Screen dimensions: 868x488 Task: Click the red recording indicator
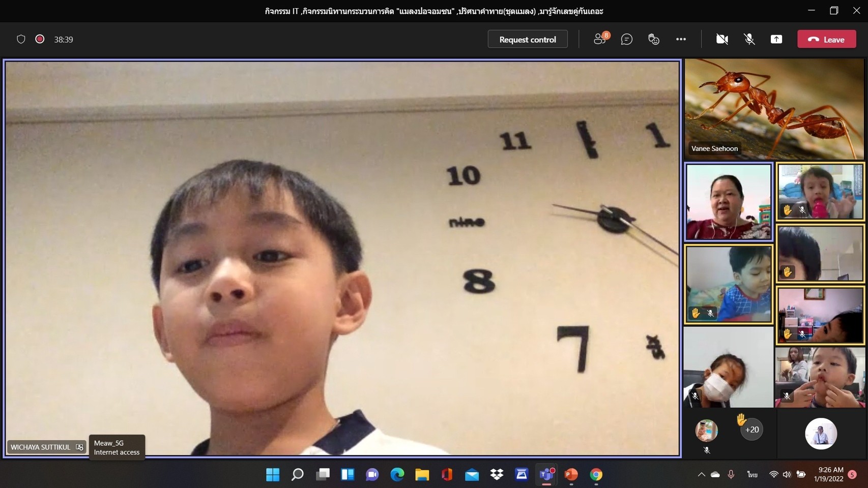pyautogui.click(x=40, y=39)
